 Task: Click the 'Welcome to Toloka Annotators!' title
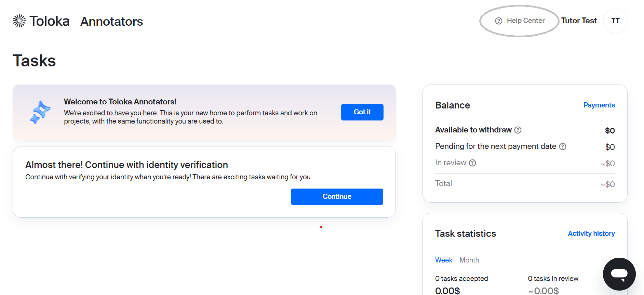pyautogui.click(x=120, y=102)
